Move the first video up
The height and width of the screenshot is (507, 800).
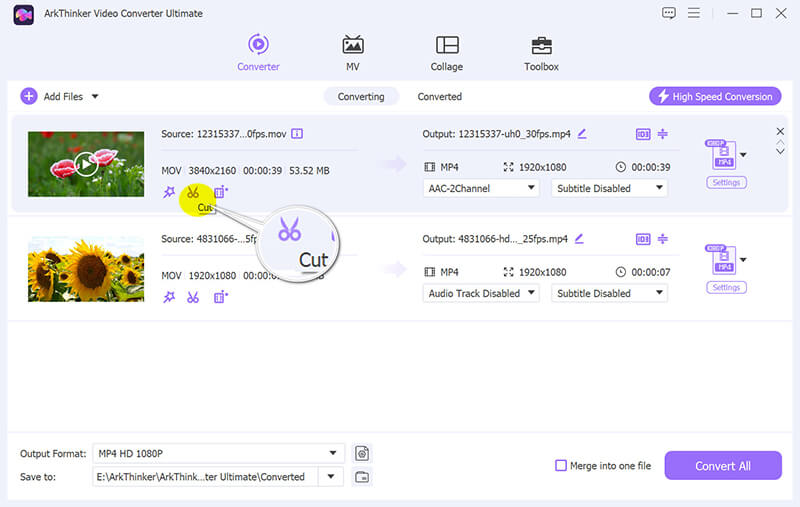tap(780, 142)
